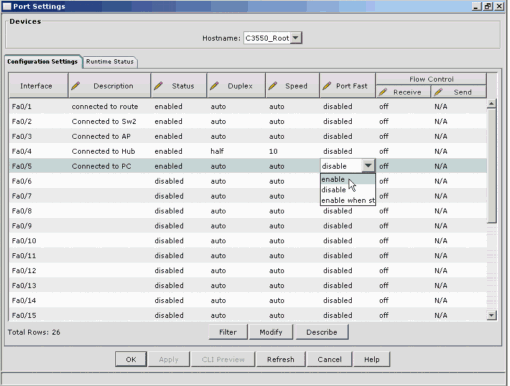Image resolution: width=510 pixels, height=386 pixels.
Task: Open the Hostname dropdown arrow
Action: pyautogui.click(x=295, y=38)
